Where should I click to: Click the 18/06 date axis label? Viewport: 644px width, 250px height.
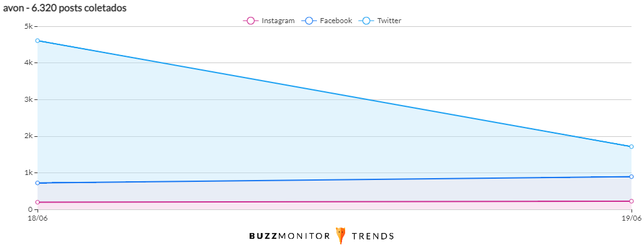point(37,218)
